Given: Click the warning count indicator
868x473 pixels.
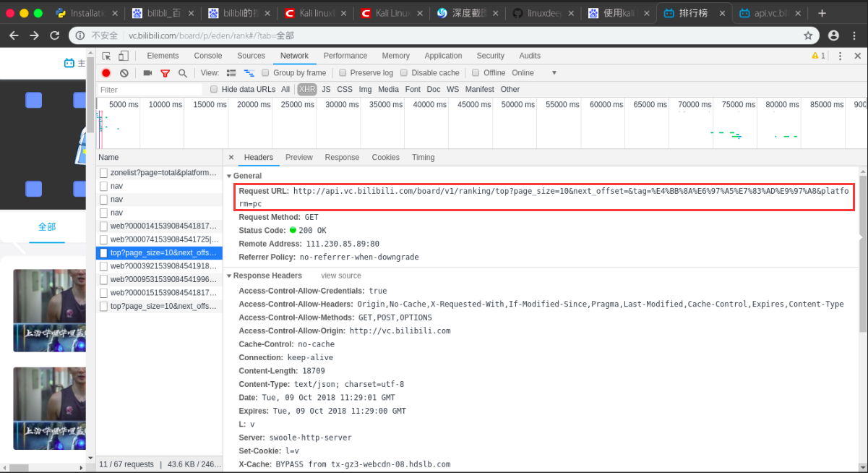Looking at the screenshot, I should [818, 56].
